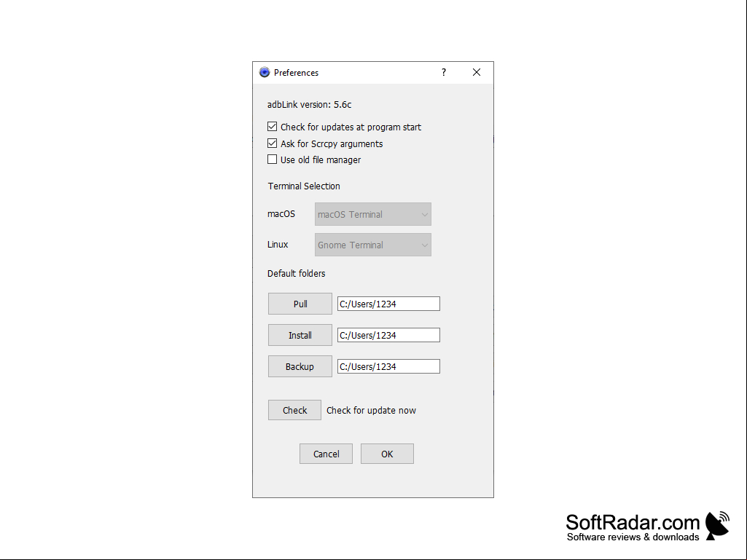Click the Pull folder button
Viewport: 747px width, 560px height.
300,304
